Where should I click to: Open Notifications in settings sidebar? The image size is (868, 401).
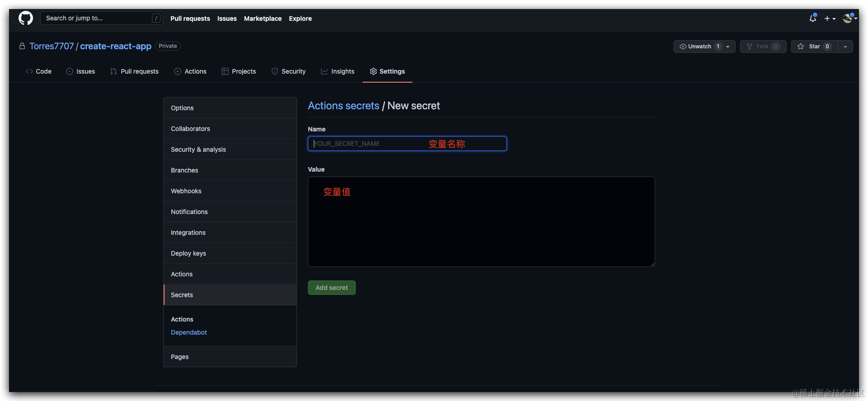tap(230, 212)
